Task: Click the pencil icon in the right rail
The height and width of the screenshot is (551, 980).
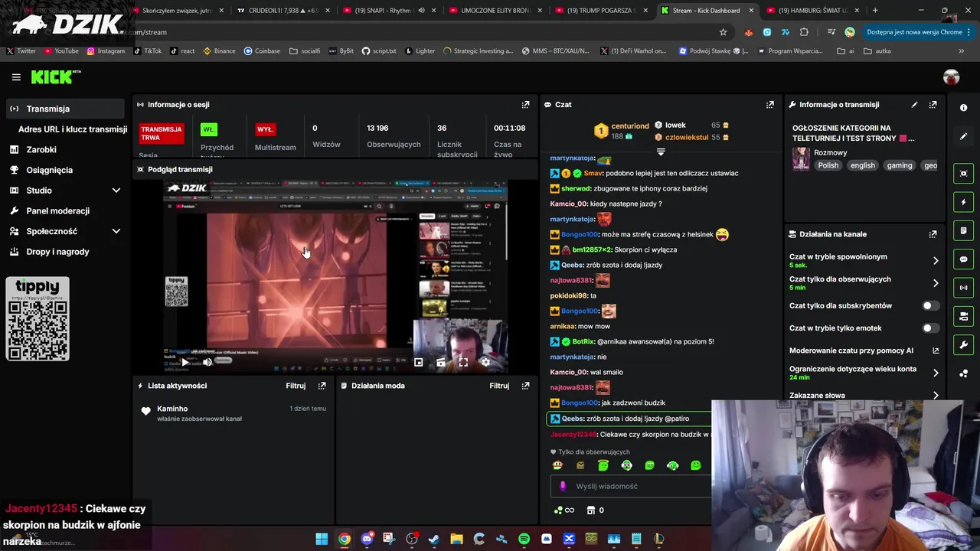Action: tap(964, 136)
